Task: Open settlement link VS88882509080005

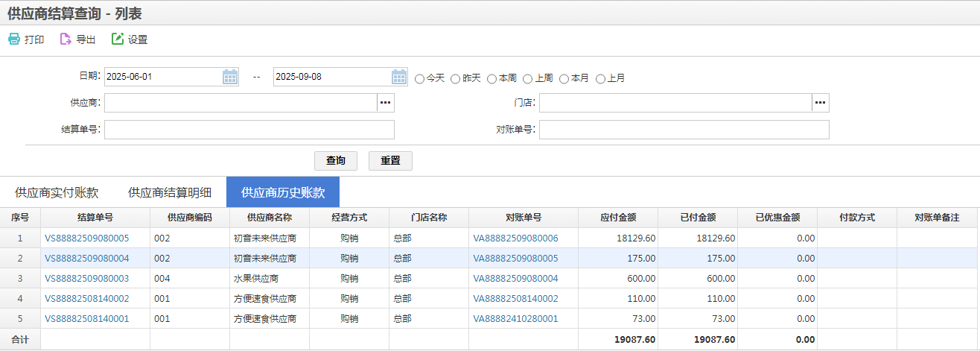Action: point(87,238)
